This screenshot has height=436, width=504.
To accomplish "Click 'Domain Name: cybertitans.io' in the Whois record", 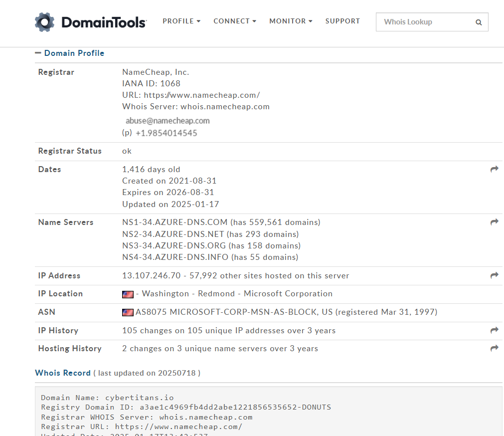I will pyautogui.click(x=107, y=398).
